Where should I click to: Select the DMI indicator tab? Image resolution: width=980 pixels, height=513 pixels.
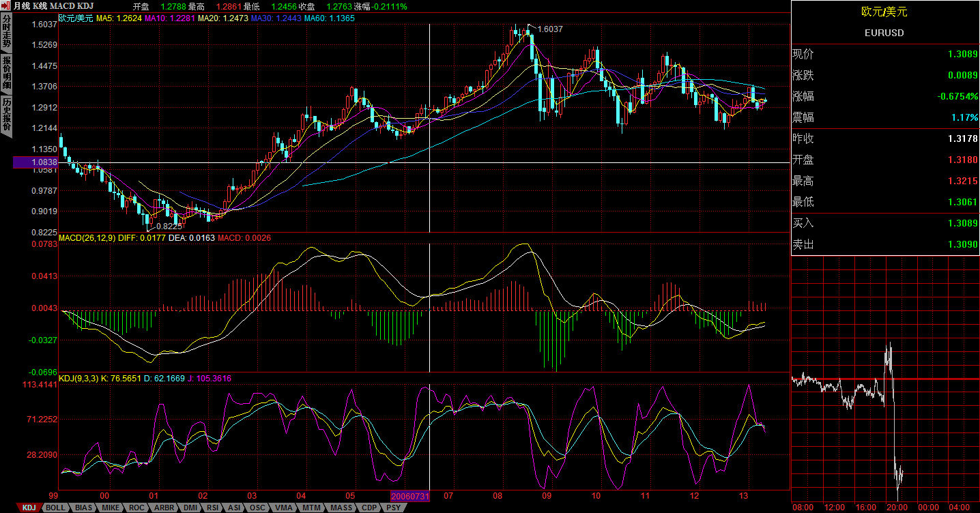[x=191, y=508]
